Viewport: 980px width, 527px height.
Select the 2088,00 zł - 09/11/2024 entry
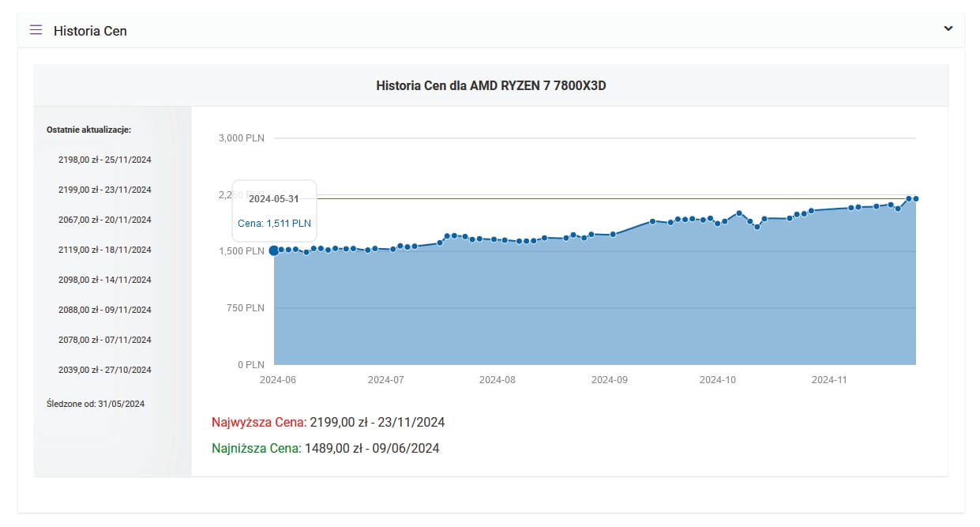point(105,310)
